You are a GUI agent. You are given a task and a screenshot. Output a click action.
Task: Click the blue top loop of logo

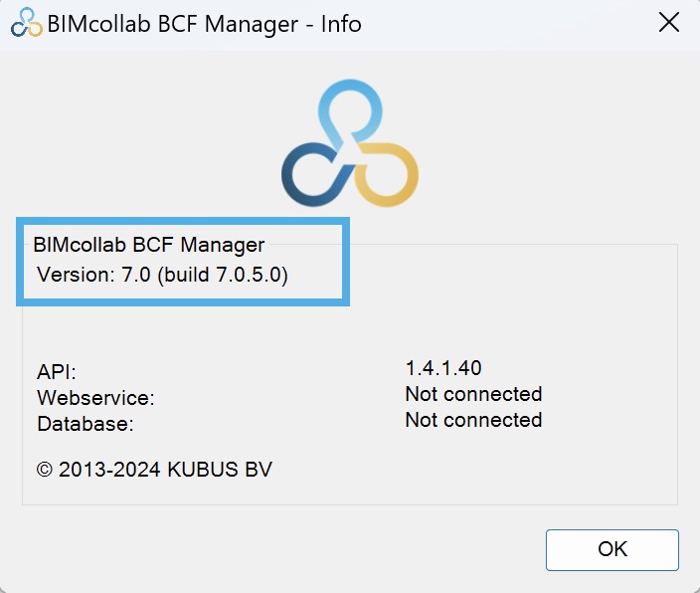[350, 109]
